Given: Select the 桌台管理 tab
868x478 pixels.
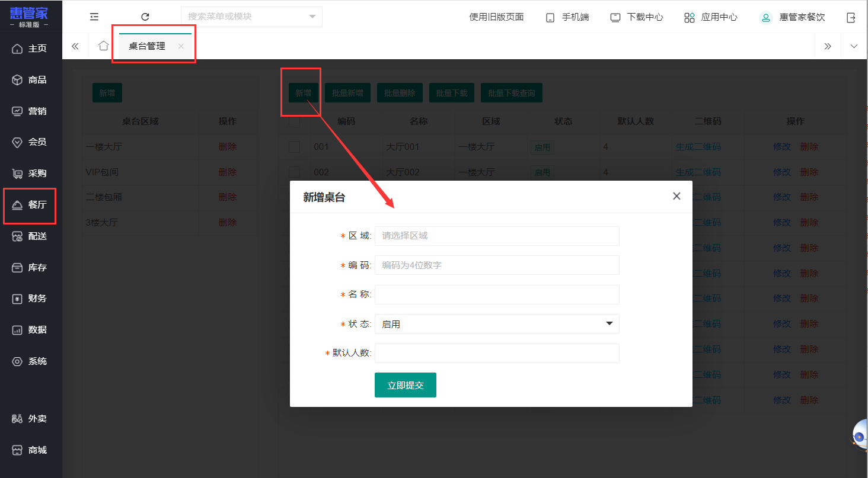Looking at the screenshot, I should click(147, 46).
